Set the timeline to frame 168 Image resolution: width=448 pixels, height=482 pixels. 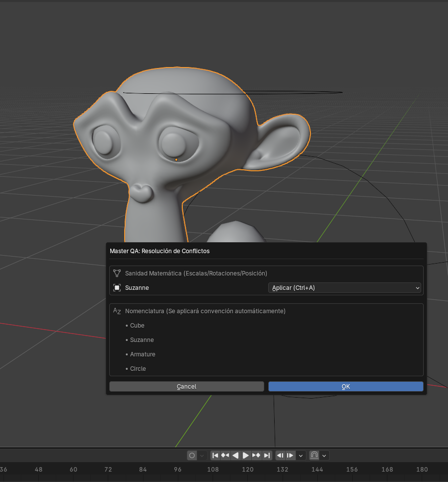pos(387,470)
